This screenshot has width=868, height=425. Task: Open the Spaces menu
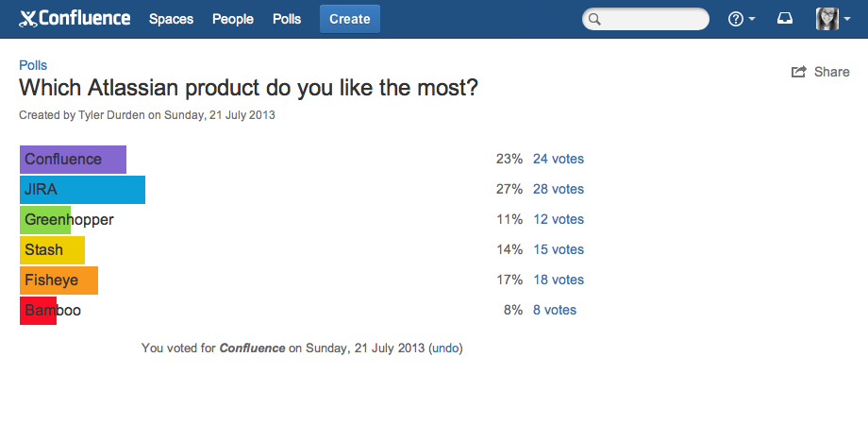pyautogui.click(x=171, y=19)
